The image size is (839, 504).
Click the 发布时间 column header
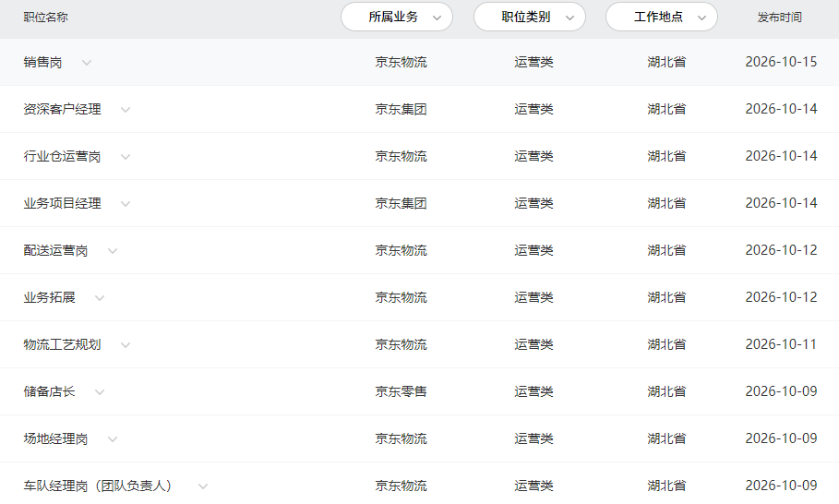(780, 18)
